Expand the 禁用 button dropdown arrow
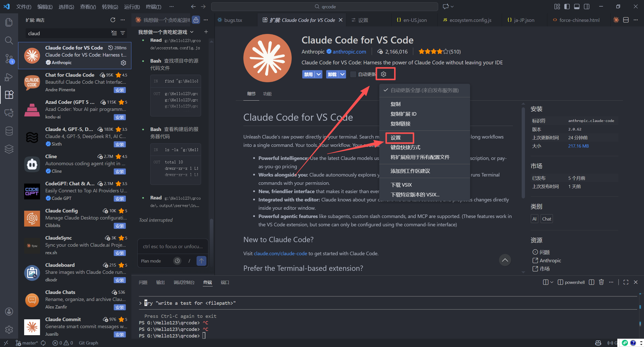The width and height of the screenshot is (644, 347). tap(319, 74)
